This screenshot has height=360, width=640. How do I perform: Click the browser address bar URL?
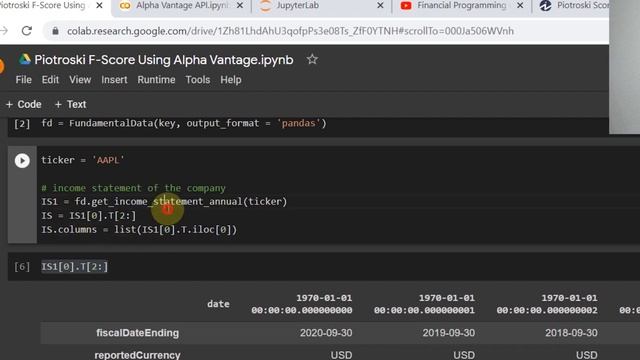290,31
